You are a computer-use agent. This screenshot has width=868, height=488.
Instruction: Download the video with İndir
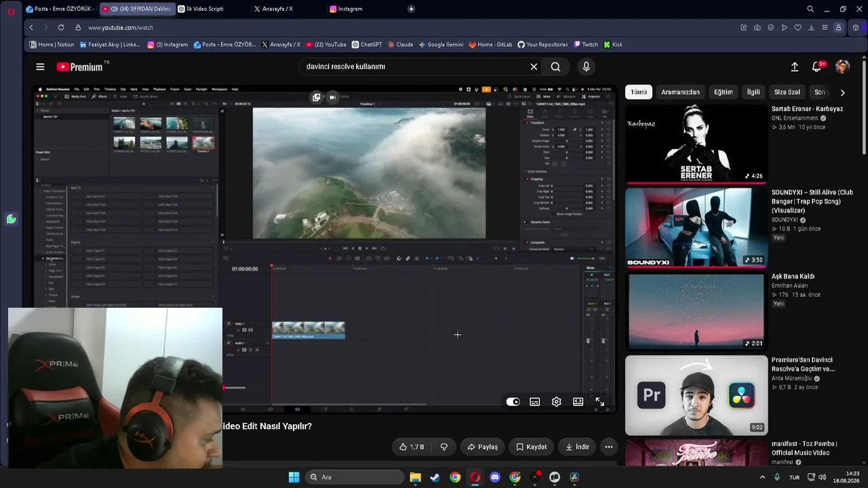pos(578,447)
